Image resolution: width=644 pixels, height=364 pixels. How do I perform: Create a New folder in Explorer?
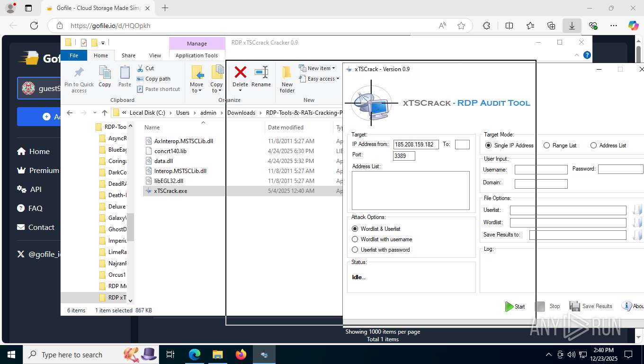pyautogui.click(x=287, y=79)
